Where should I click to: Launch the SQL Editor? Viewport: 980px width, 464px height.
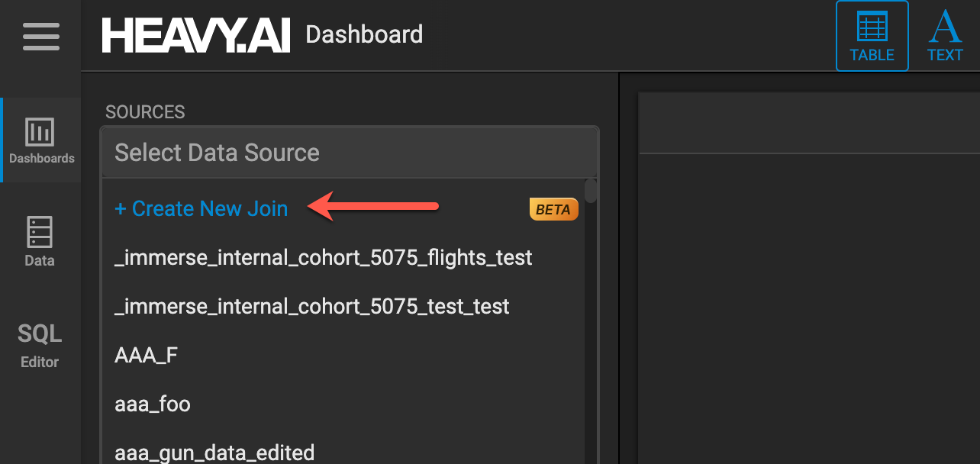(40, 345)
